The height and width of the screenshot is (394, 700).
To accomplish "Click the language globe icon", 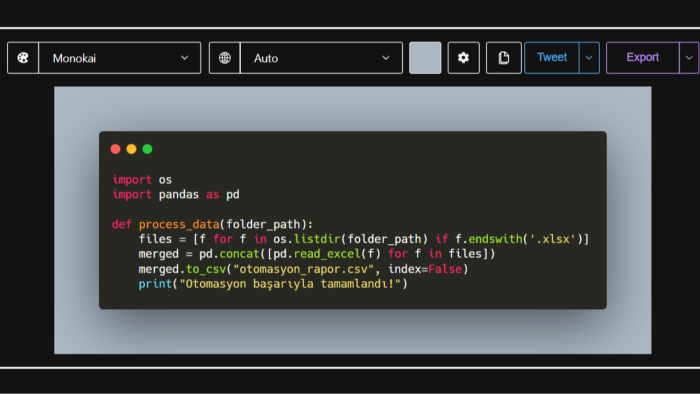I will 225,58.
